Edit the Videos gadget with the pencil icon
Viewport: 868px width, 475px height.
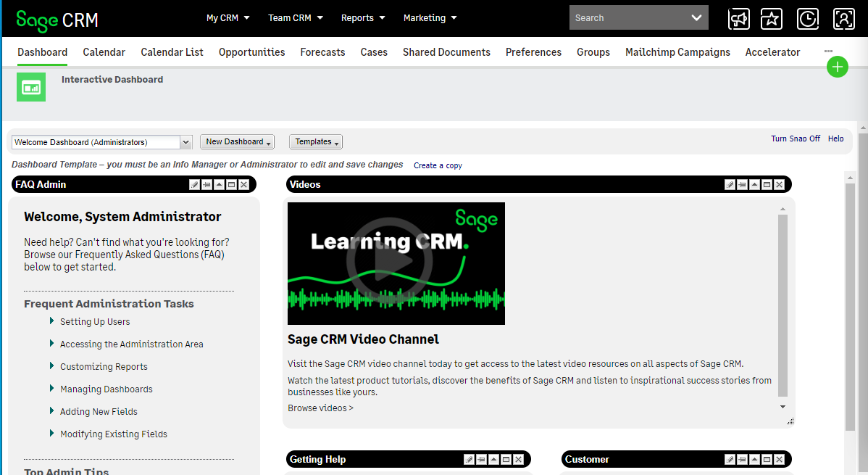click(x=730, y=185)
